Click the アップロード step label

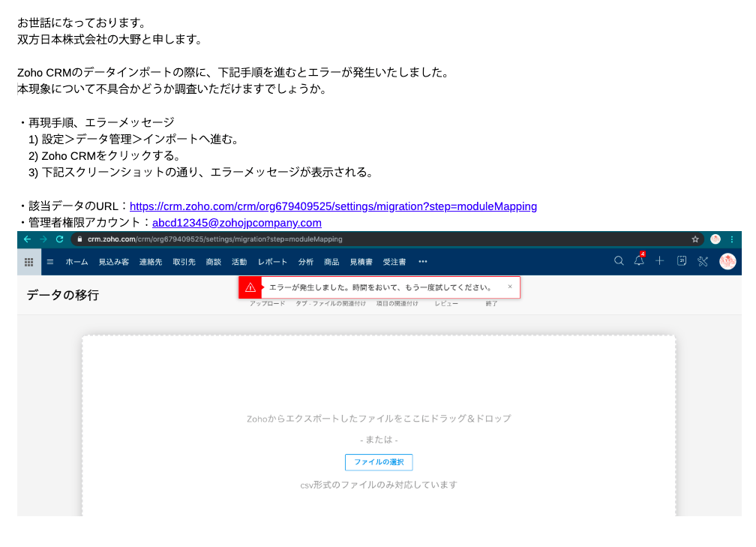tap(267, 303)
